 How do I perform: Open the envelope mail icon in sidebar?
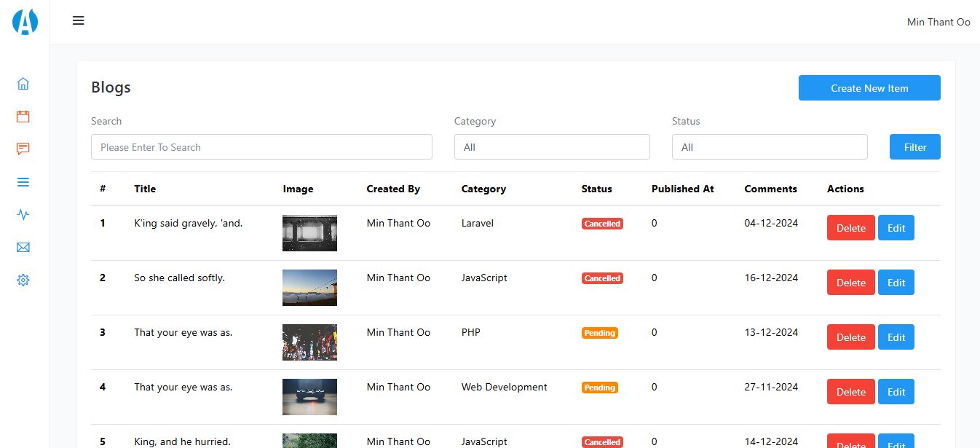pyautogui.click(x=23, y=248)
